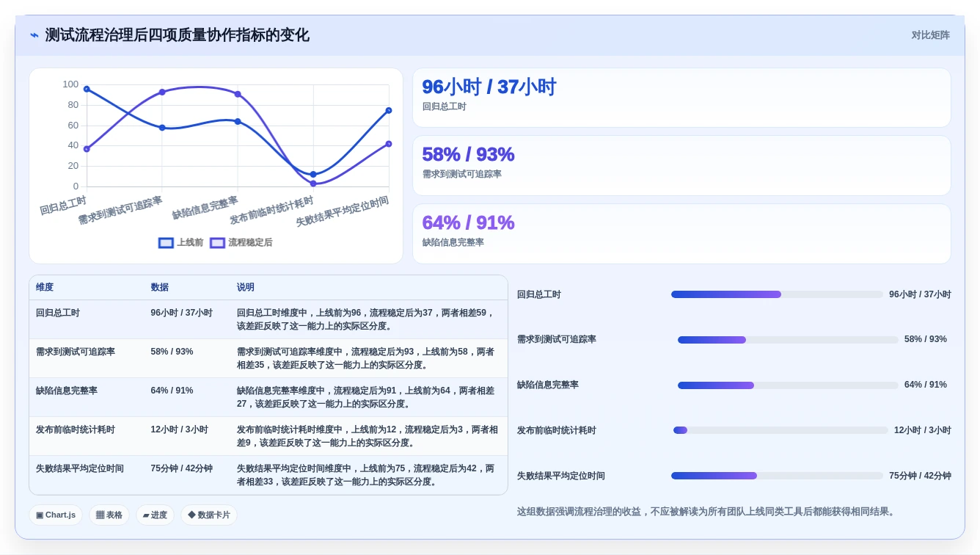
Task: Select the 表格 tag chip
Action: coord(109,515)
